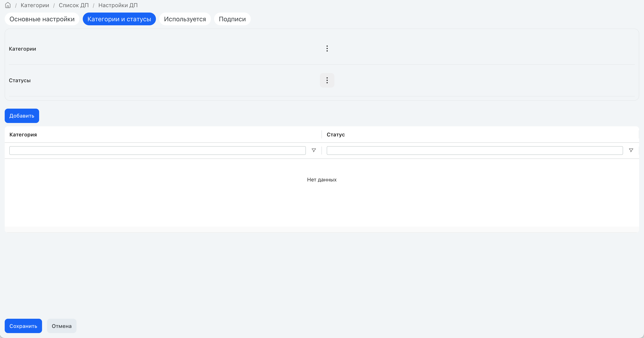The height and width of the screenshot is (338, 644).
Task: Go to home via breadcrumb house icon
Action: pos(8,5)
